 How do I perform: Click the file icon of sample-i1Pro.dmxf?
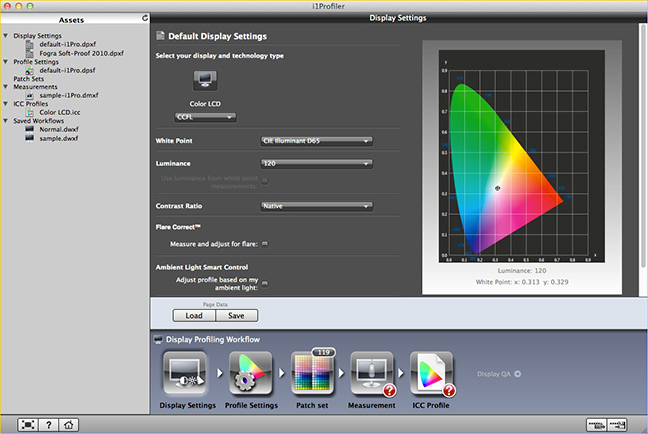click(30, 95)
